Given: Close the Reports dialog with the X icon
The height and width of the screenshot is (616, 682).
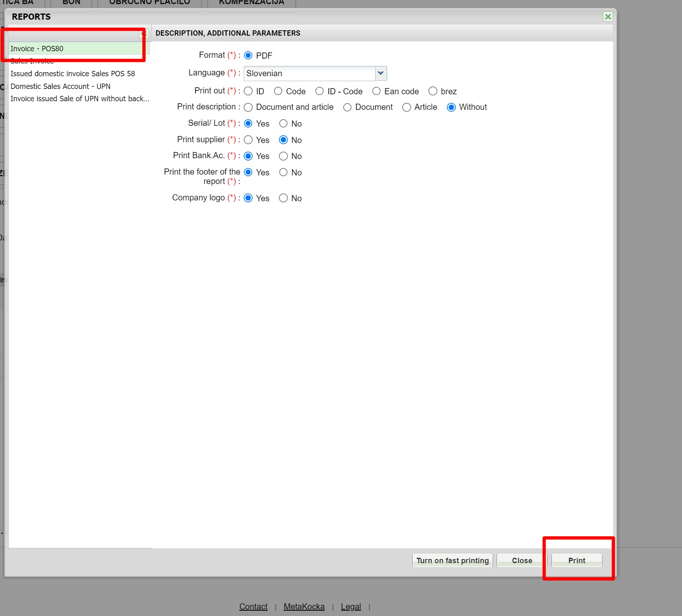Looking at the screenshot, I should (x=608, y=16).
